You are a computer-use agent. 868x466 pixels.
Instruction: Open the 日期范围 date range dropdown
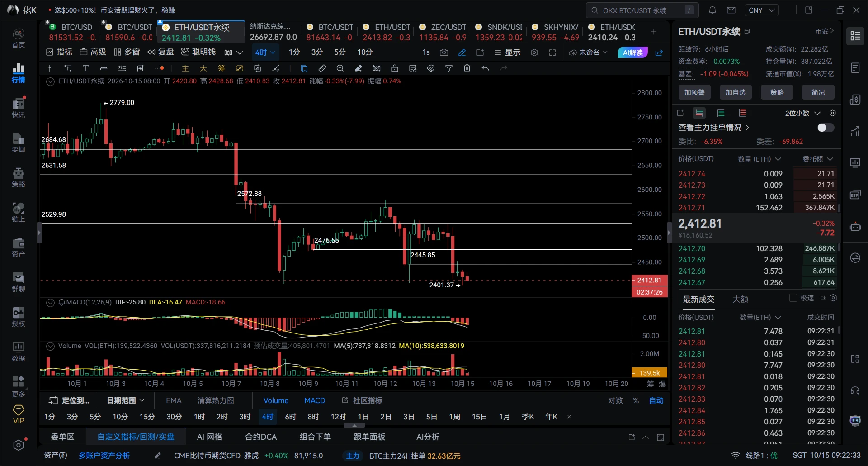(125, 400)
